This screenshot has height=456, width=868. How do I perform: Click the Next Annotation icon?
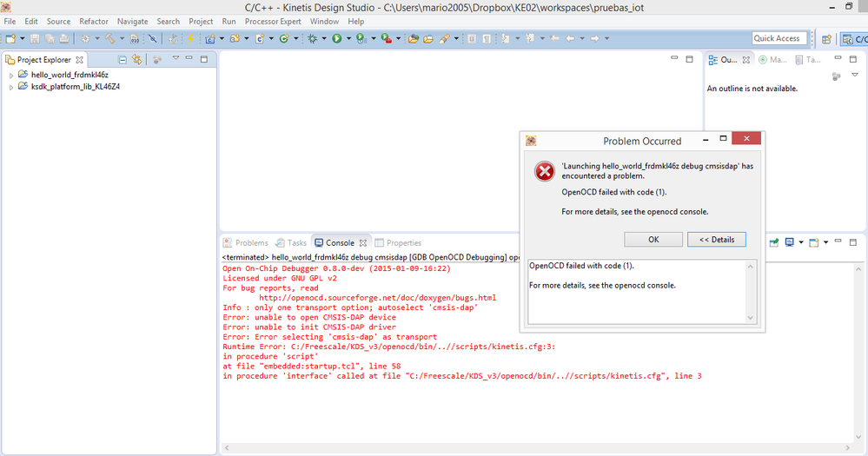coord(506,38)
